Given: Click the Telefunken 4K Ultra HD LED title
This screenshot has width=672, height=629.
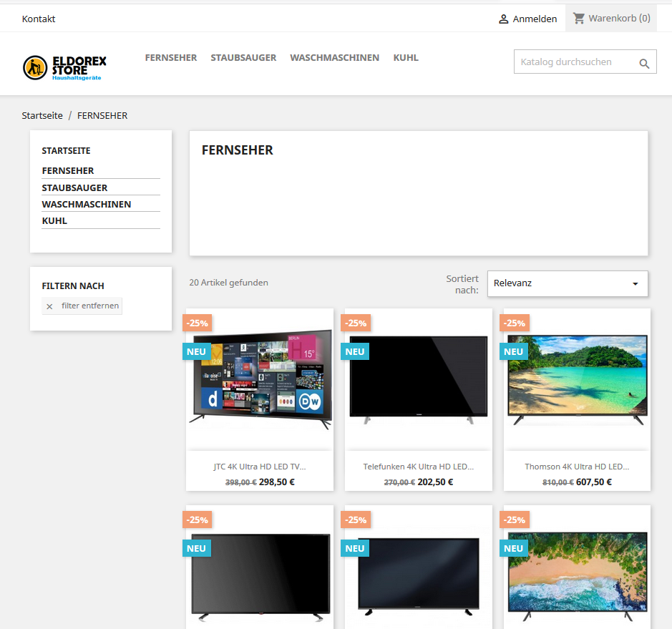Looking at the screenshot, I should [x=418, y=467].
